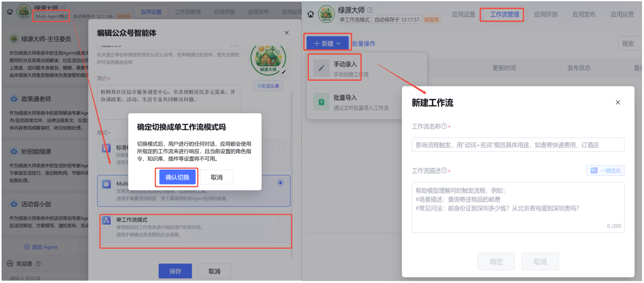
Task: Click the home icon beside the 单工作流模式 header
Action: [311, 15]
